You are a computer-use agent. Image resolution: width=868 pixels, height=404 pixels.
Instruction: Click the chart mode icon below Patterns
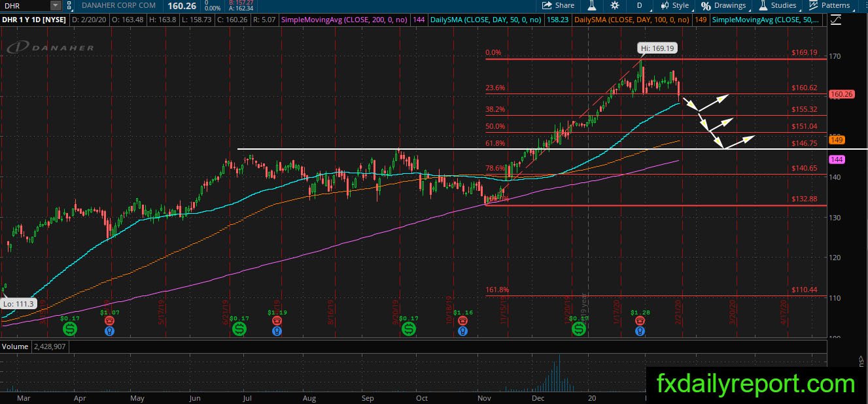[835, 20]
